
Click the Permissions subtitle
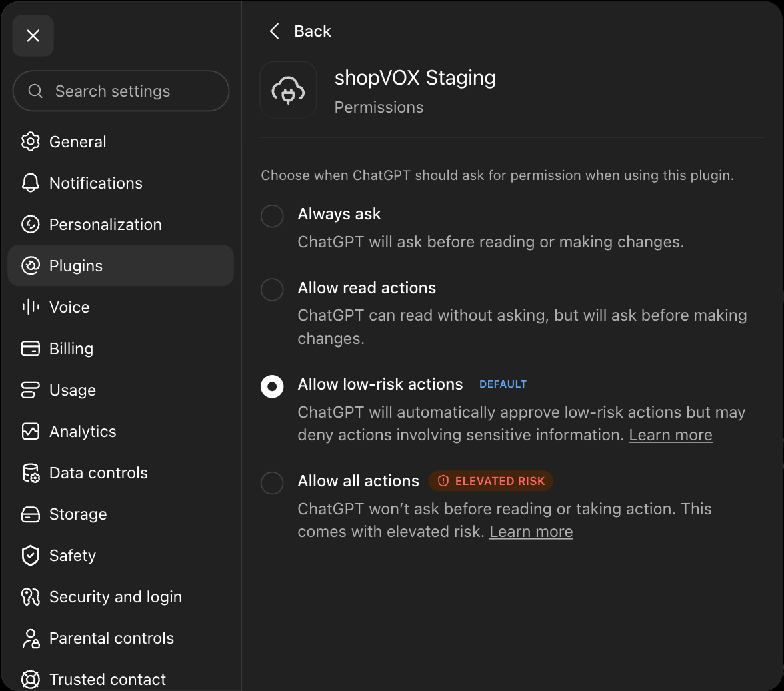379,107
